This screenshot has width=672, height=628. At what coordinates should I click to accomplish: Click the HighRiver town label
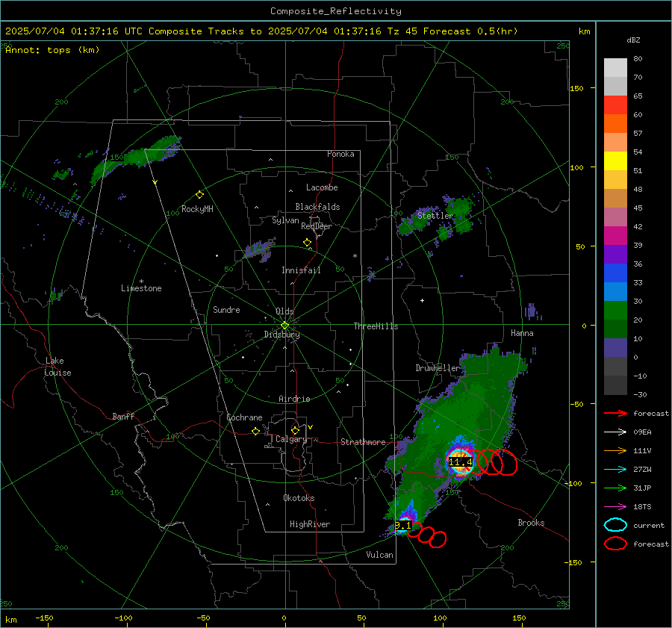[x=310, y=524]
